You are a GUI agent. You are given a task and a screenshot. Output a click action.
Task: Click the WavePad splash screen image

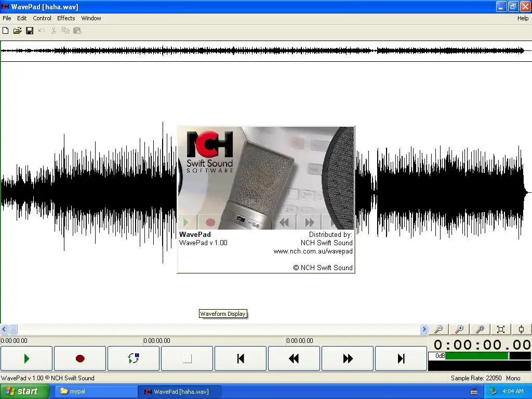point(266,178)
